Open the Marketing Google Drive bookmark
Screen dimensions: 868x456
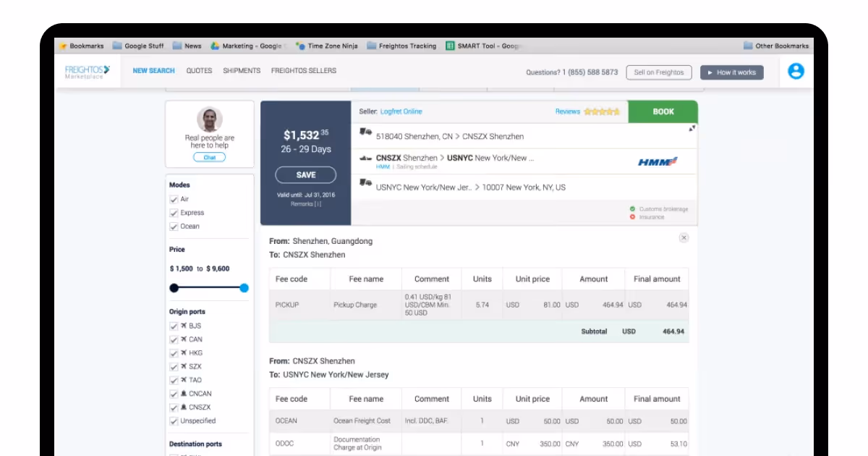[249, 46]
